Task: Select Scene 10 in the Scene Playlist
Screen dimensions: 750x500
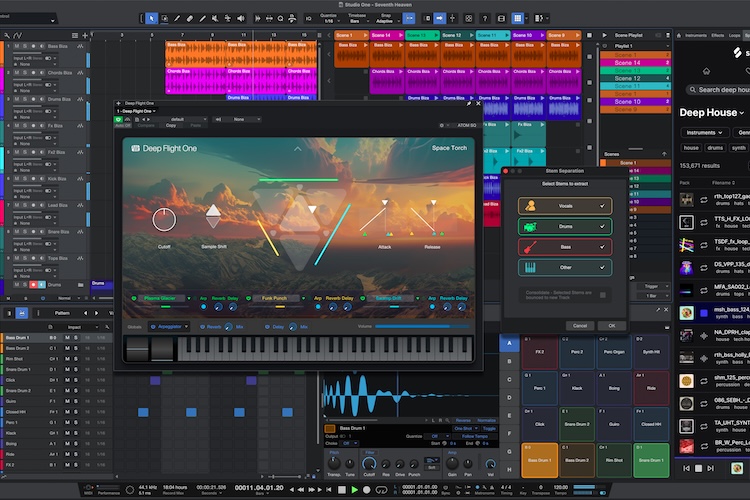Action: pos(635,101)
